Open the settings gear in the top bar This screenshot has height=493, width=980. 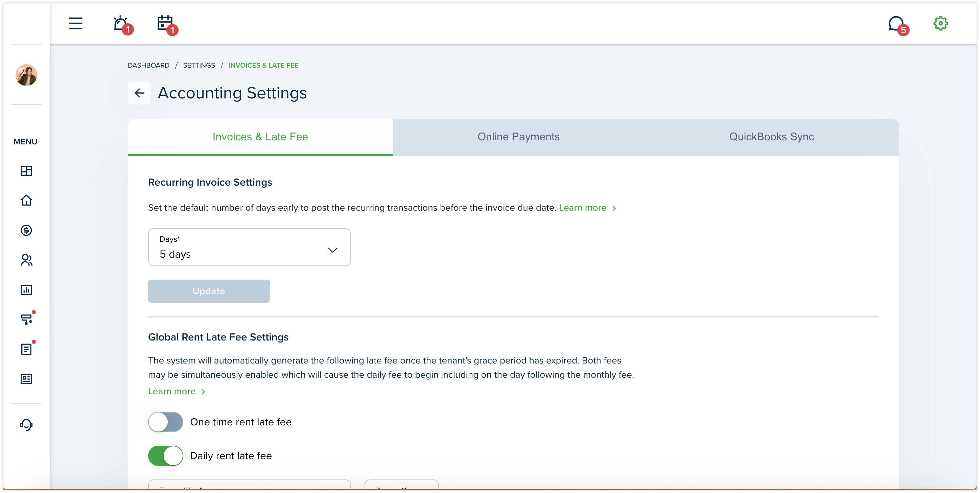click(x=940, y=23)
